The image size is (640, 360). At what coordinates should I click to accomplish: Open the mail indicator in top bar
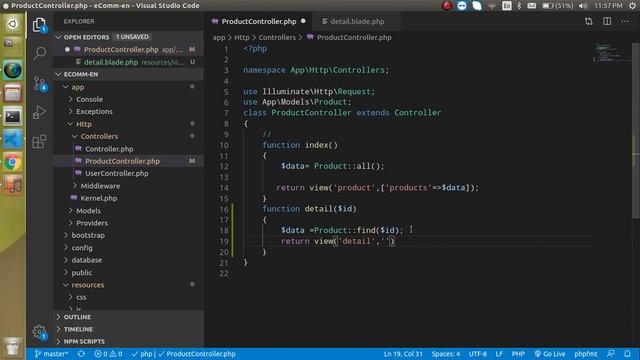click(x=531, y=6)
